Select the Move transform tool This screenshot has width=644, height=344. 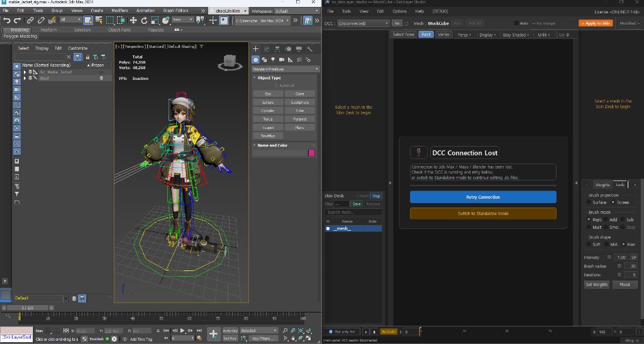pos(133,20)
